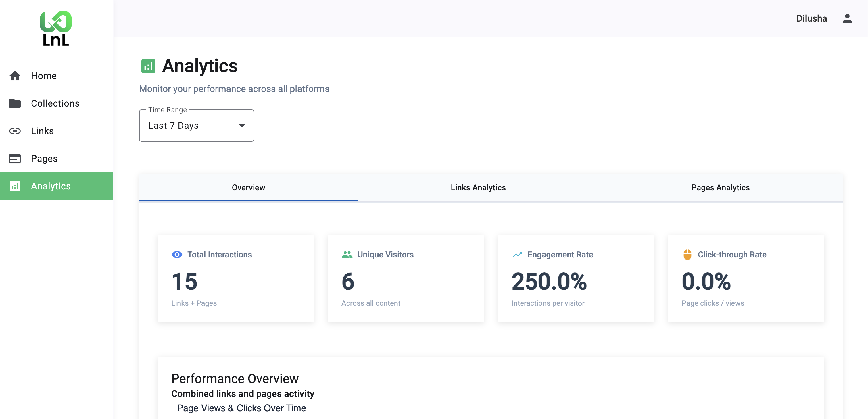Open the user profile avatar icon
This screenshot has width=868, height=419.
click(847, 18)
